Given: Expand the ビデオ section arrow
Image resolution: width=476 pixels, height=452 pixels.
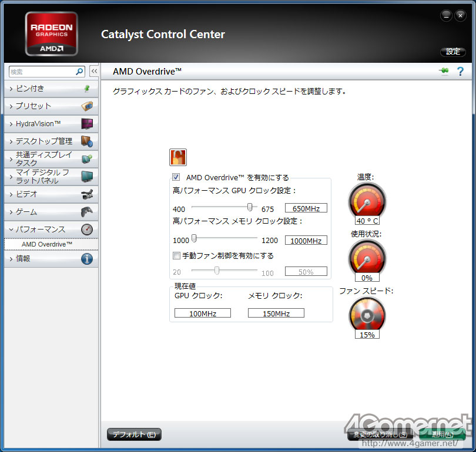Looking at the screenshot, I should coord(11,194).
